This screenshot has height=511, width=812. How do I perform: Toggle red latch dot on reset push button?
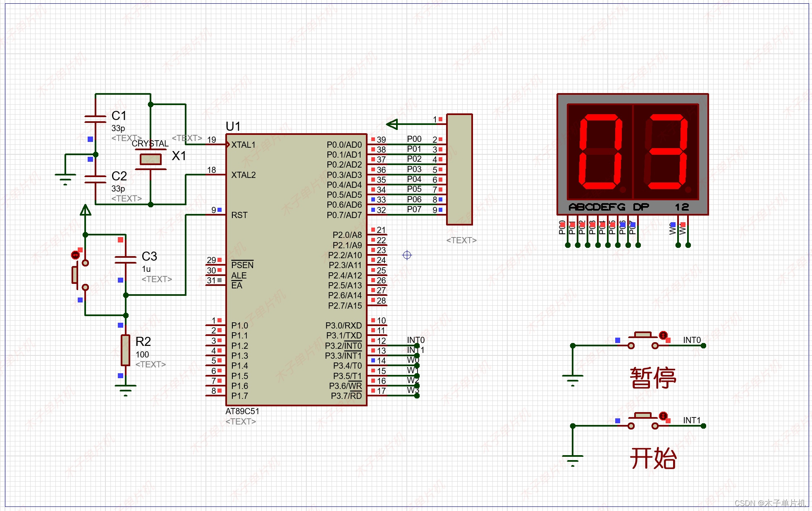[75, 255]
